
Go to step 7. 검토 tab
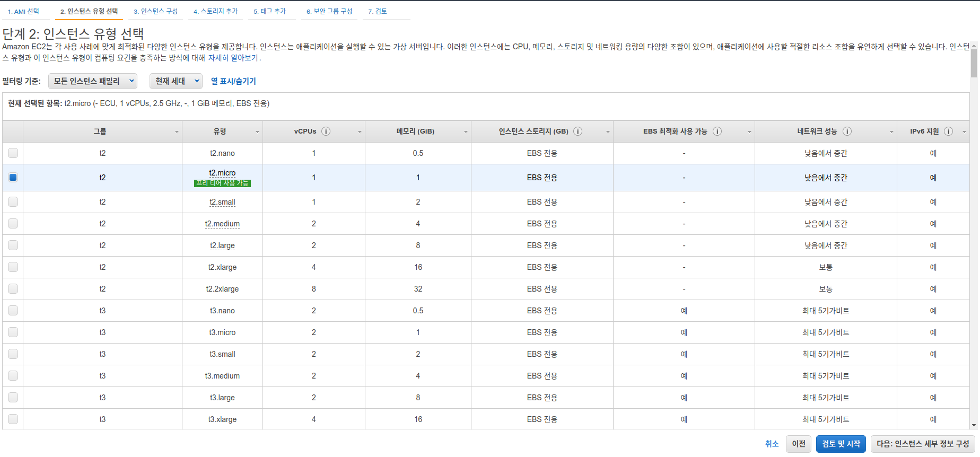pos(378,11)
